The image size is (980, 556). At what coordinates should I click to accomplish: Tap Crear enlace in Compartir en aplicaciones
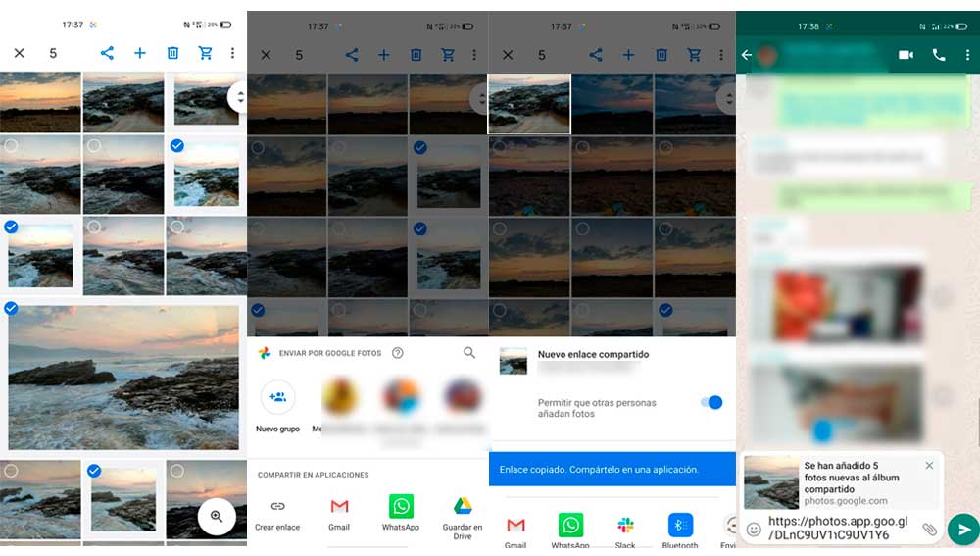coord(277,515)
